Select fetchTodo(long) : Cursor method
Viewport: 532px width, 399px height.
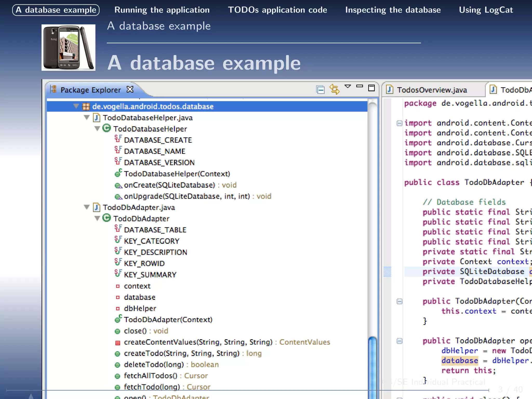(162, 387)
